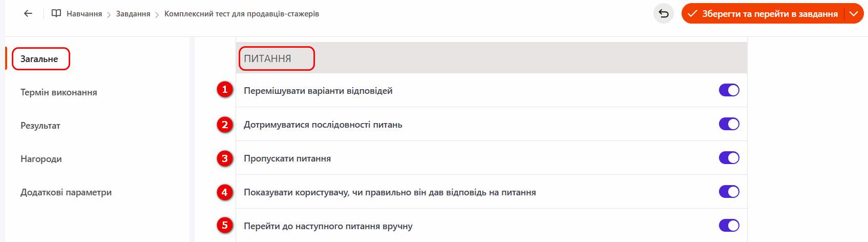Switch to Термін виконання tab
868x242 pixels.
point(59,92)
